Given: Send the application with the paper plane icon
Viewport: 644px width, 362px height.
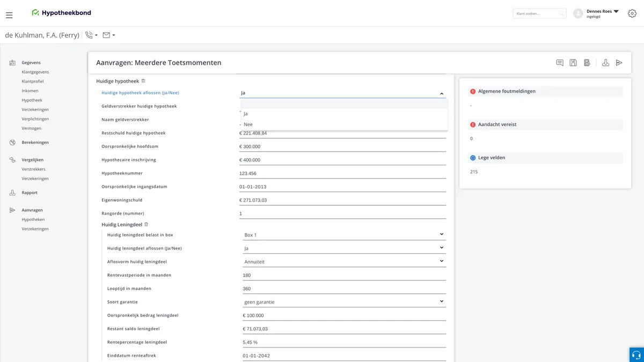Looking at the screenshot, I should 619,63.
